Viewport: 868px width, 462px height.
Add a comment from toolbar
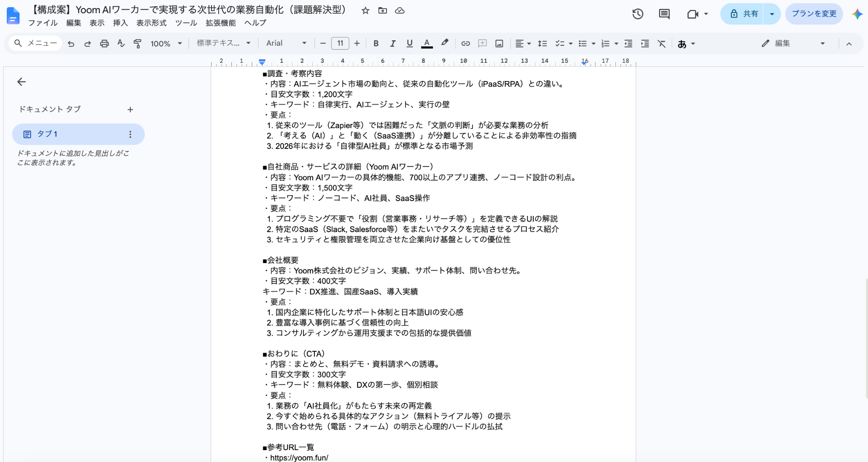click(x=482, y=43)
